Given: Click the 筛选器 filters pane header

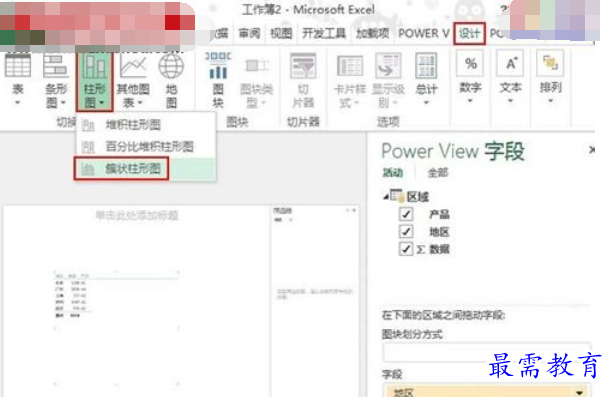Looking at the screenshot, I should point(282,211).
